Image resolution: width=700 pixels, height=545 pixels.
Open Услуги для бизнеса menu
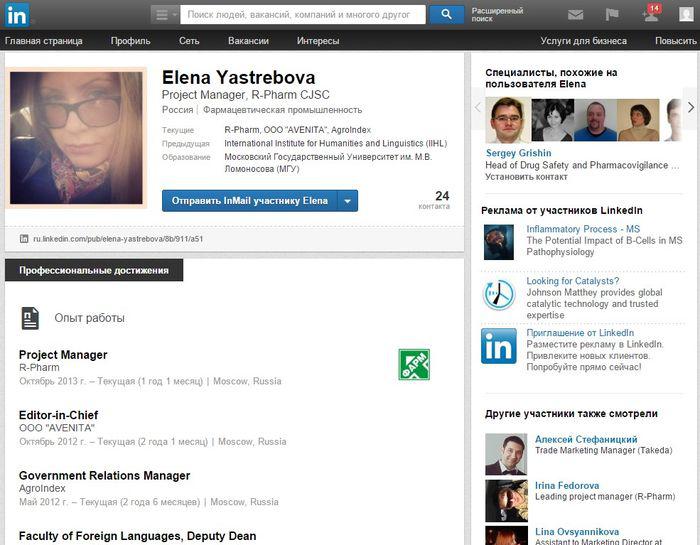tap(583, 41)
